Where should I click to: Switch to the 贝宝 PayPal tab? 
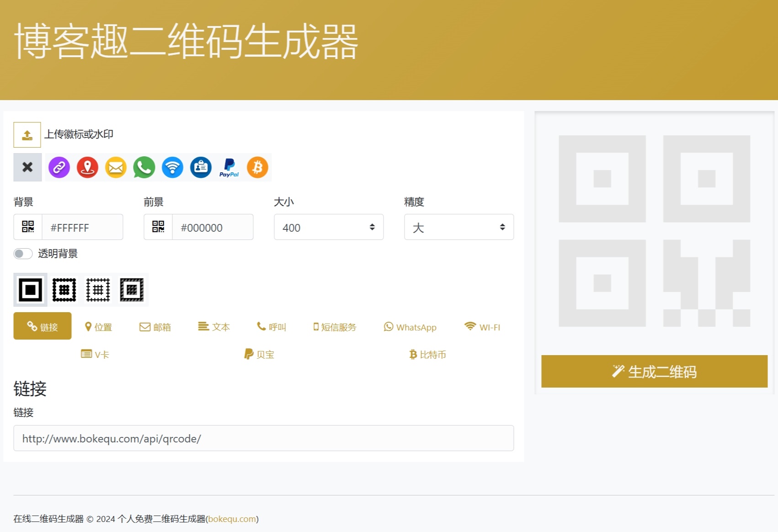(x=259, y=354)
